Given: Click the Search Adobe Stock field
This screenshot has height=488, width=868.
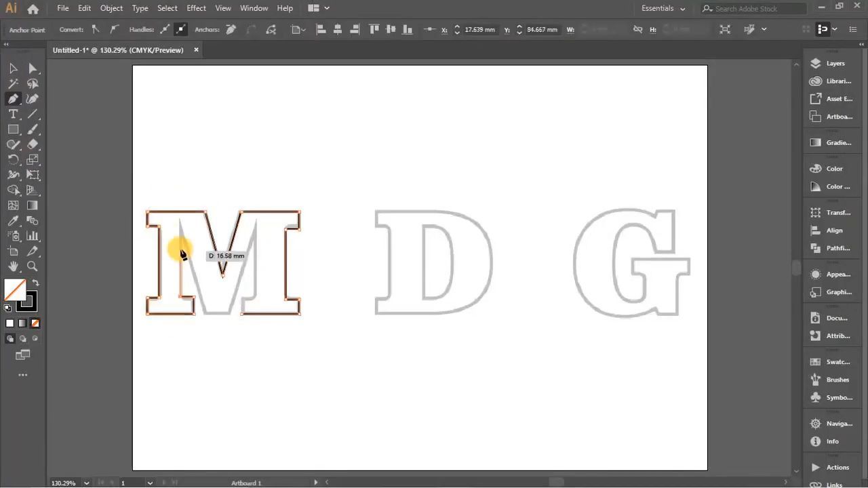Looking at the screenshot, I should point(755,8).
